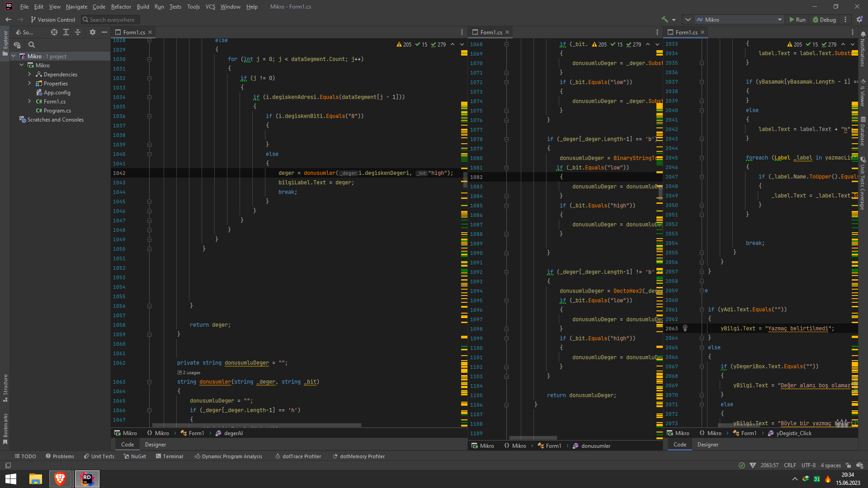868x488 pixels.
Task: Toggle fold marker at line 2061
Action: pos(702,310)
